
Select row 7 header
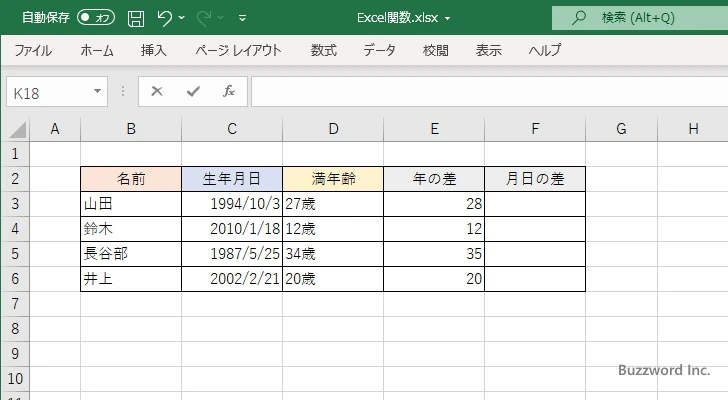click(x=15, y=304)
